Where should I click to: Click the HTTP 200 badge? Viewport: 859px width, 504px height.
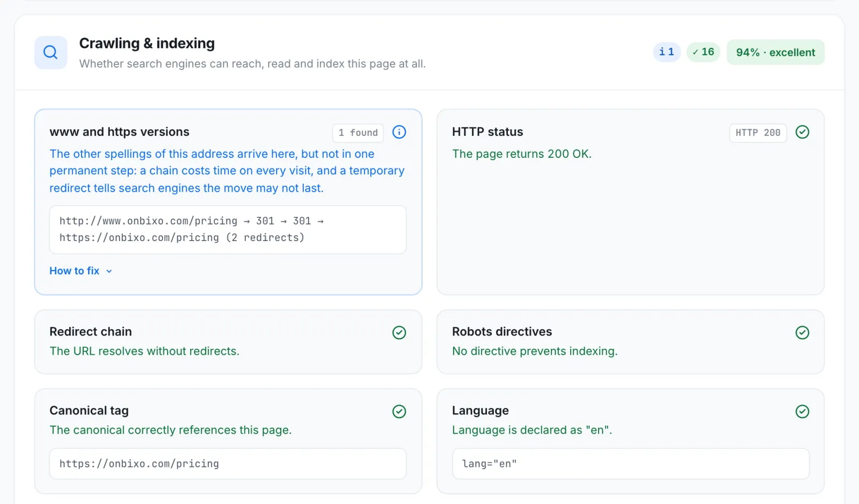(758, 133)
